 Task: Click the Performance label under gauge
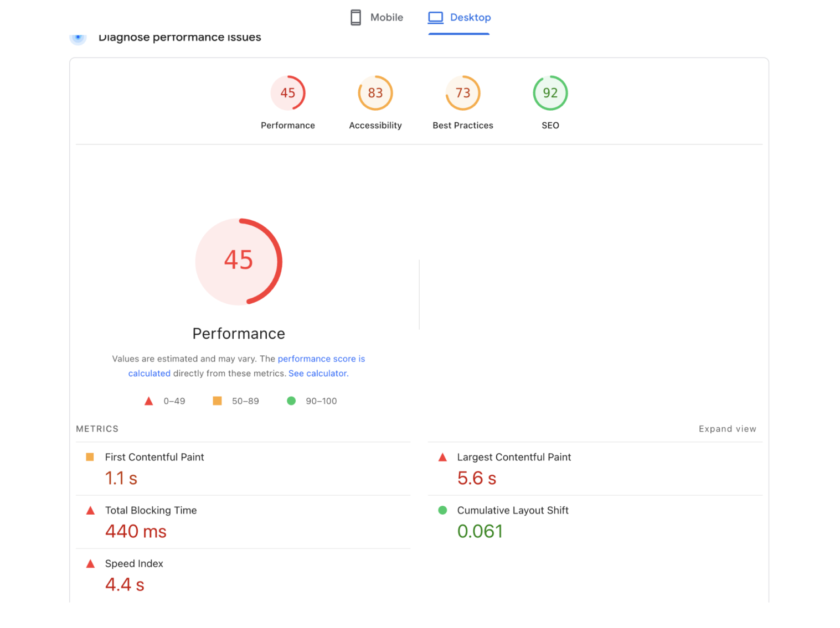[x=288, y=126]
